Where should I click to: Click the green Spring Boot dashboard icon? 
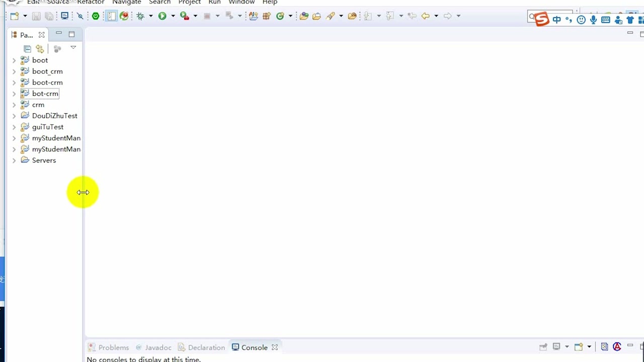pos(96,16)
